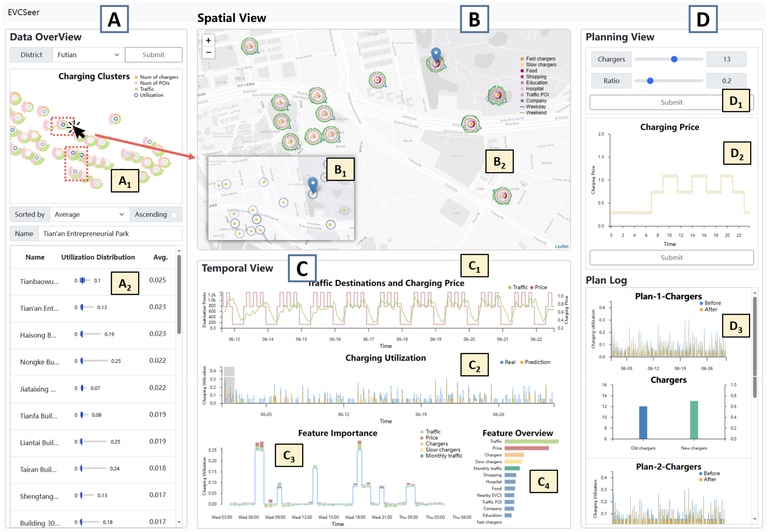Click the Name input field
Image resolution: width=768 pixels, height=532 pixels.
(110, 234)
